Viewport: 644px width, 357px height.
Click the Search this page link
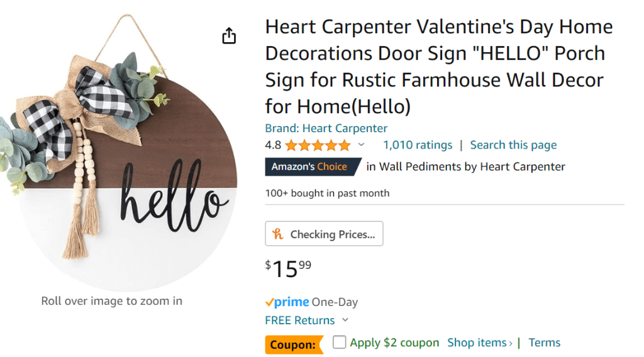513,145
